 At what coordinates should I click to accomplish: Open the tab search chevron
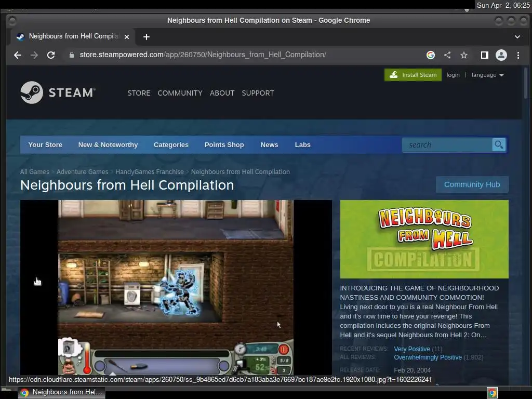coord(517,37)
